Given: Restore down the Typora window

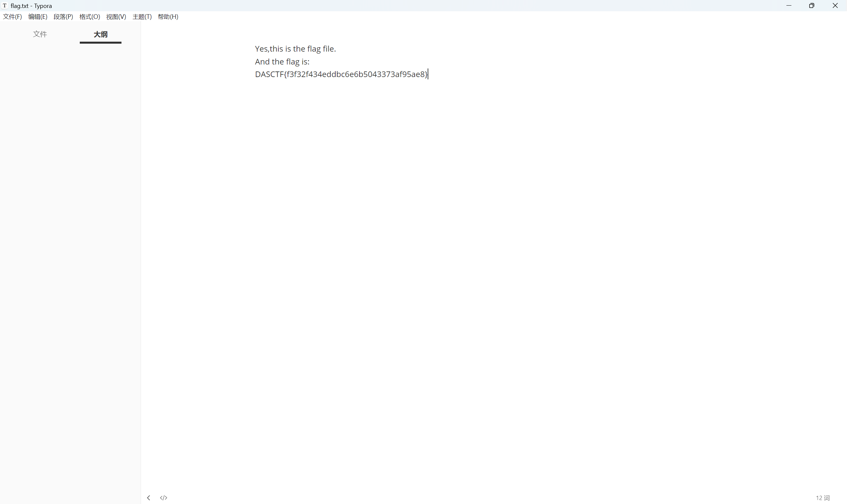Looking at the screenshot, I should point(812,5).
